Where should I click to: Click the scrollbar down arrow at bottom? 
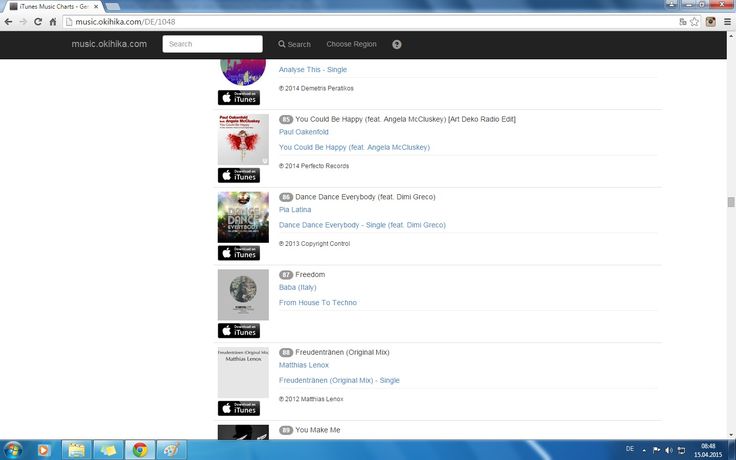click(x=731, y=435)
